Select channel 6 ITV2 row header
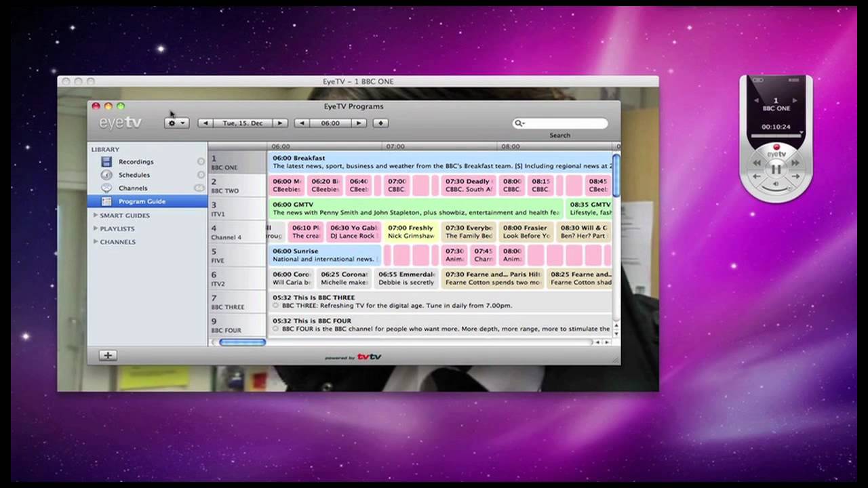The width and height of the screenshot is (868, 488). click(x=237, y=279)
